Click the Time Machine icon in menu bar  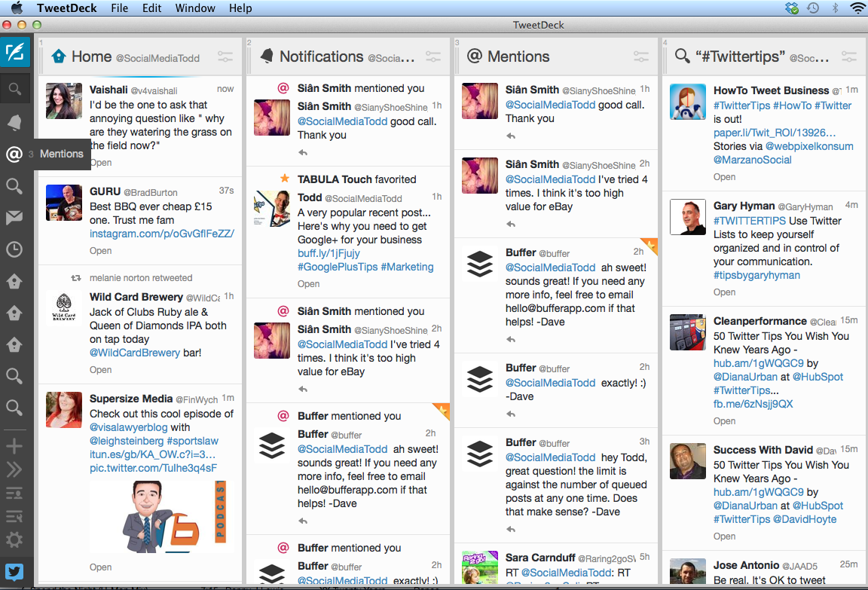click(x=813, y=8)
